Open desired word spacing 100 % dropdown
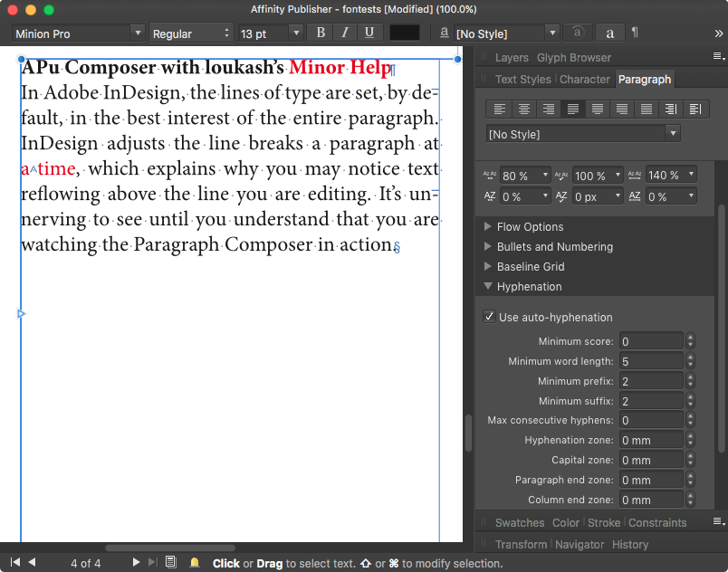This screenshot has width=728, height=572. point(618,176)
